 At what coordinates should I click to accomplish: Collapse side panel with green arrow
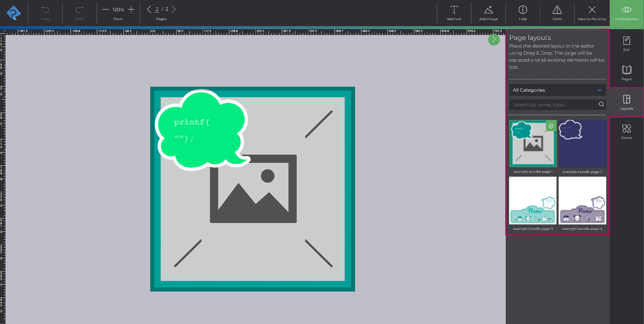494,40
